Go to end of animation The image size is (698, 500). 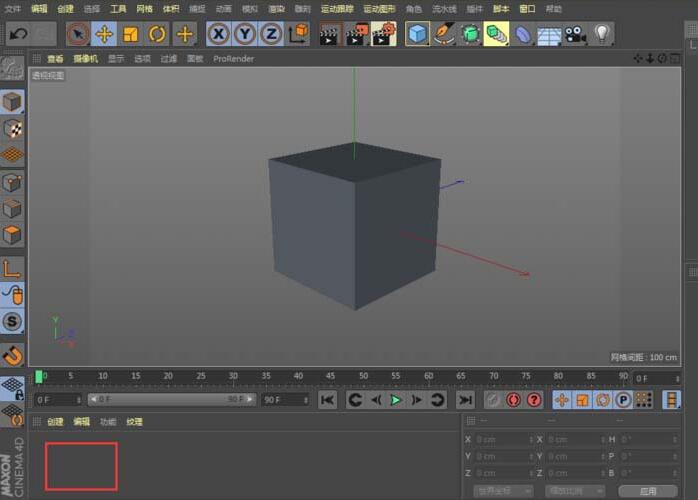click(465, 400)
